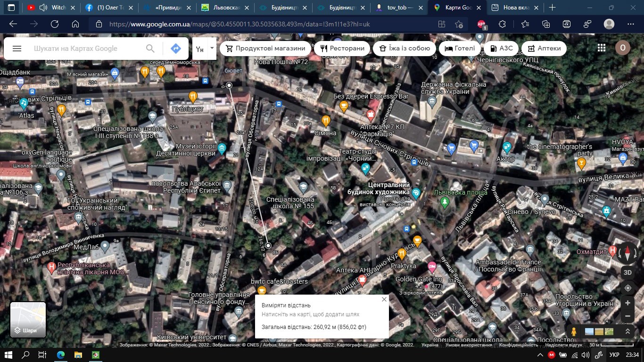Image resolution: width=644 pixels, height=362 pixels.
Task: Switch to the tov_tob tab
Action: pos(399,8)
